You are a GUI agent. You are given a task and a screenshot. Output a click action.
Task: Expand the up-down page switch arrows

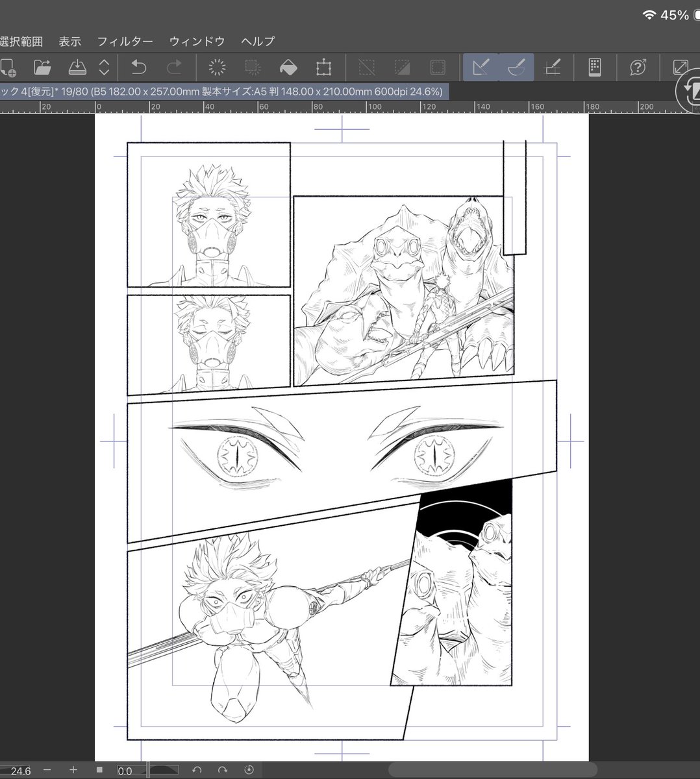tap(104, 68)
